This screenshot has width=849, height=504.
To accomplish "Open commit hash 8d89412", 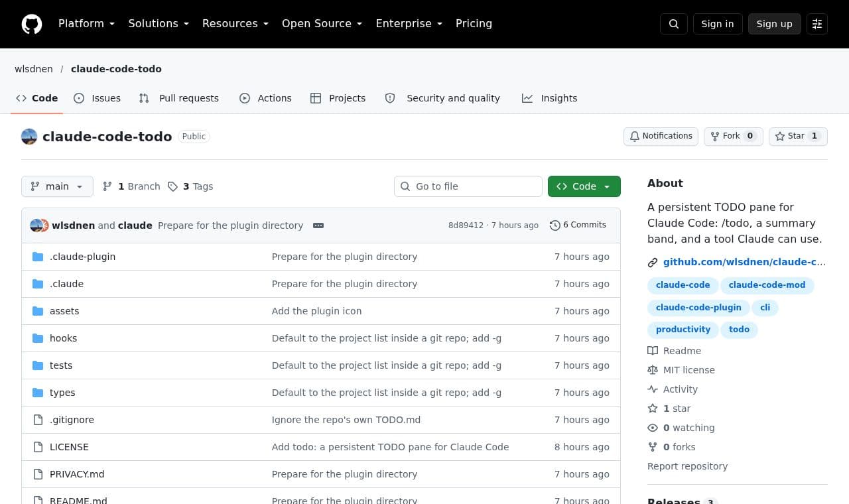I will pyautogui.click(x=466, y=225).
